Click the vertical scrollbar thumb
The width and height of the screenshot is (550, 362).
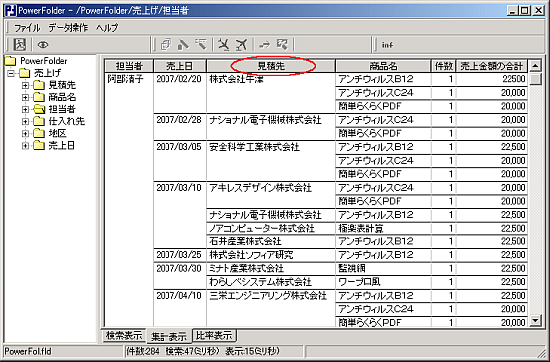535,79
